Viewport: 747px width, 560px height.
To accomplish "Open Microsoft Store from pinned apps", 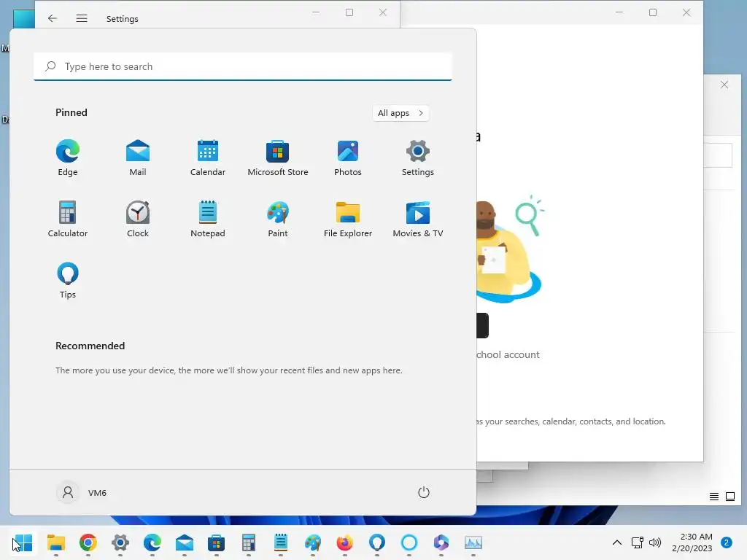I will tap(278, 158).
